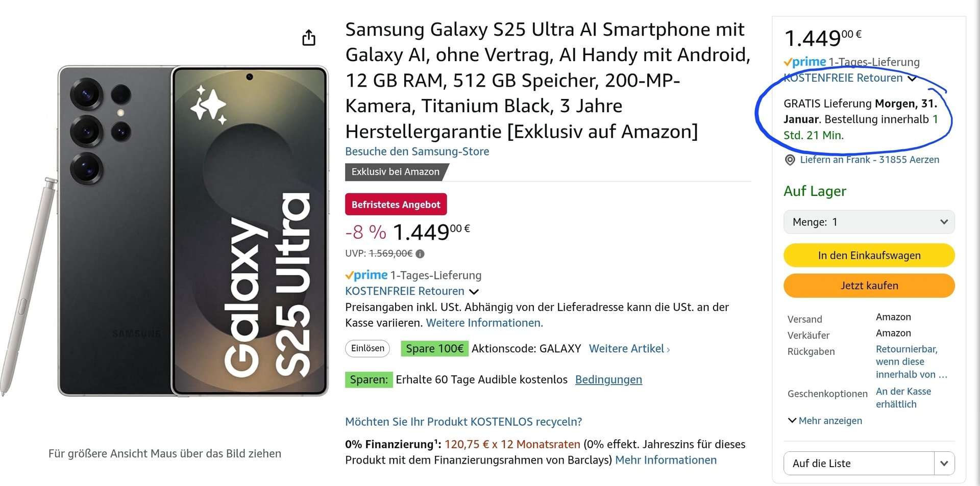Click the prime logo in buy box
Screen dimensions: 980x486
(x=805, y=62)
